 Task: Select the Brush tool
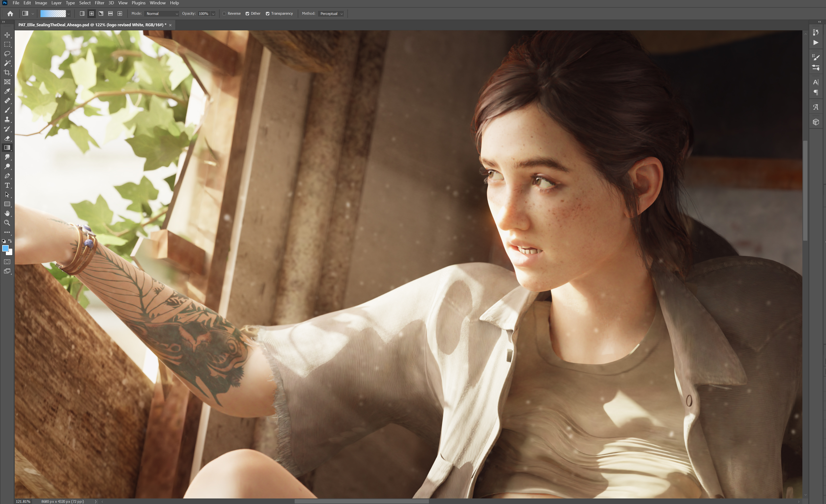pyautogui.click(x=7, y=110)
